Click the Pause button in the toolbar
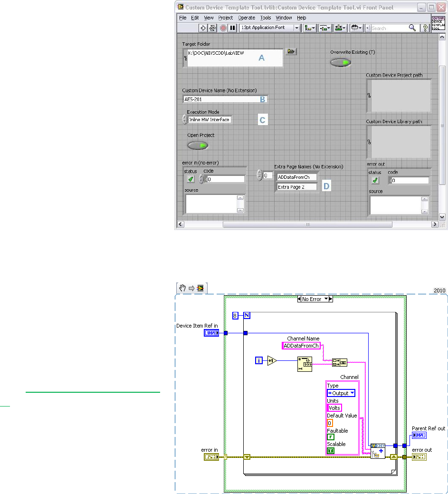Image resolution: width=448 pixels, height=494 pixels. point(232,28)
